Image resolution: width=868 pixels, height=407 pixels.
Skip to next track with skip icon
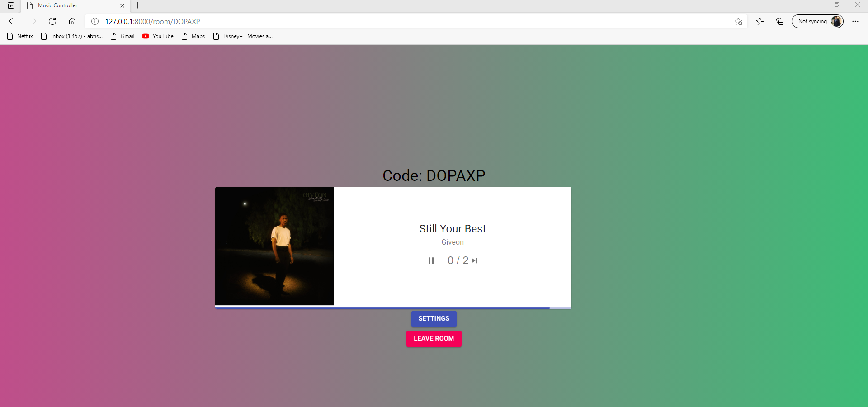point(474,260)
